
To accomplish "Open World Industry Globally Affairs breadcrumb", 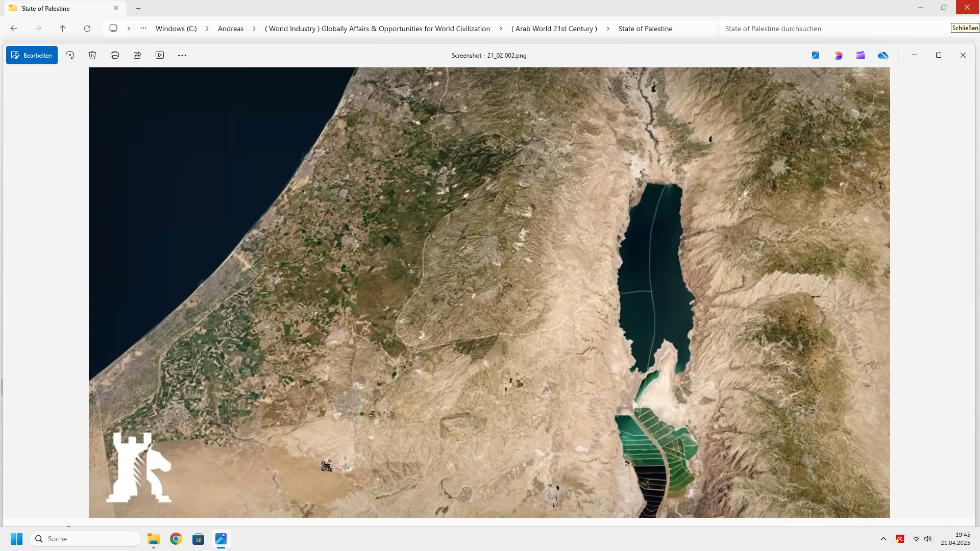I will [377, 29].
